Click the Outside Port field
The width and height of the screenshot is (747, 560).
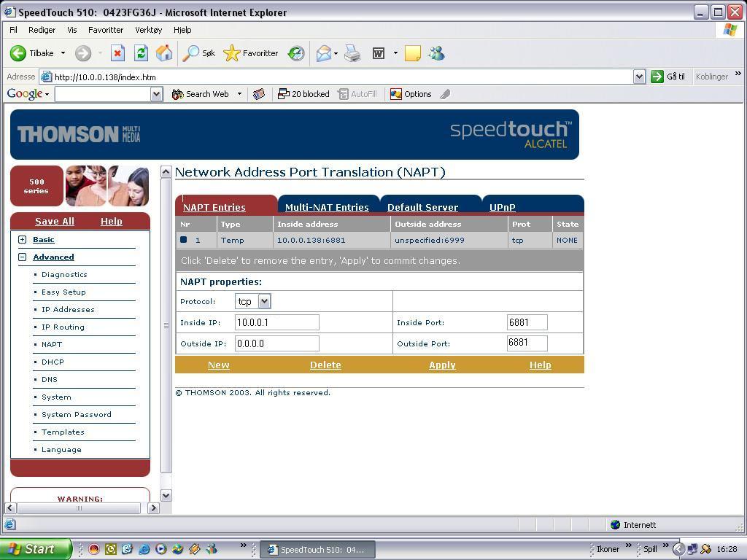527,343
